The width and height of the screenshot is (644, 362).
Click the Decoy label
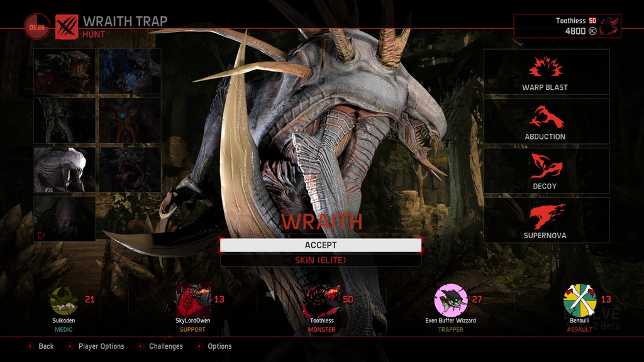point(545,186)
